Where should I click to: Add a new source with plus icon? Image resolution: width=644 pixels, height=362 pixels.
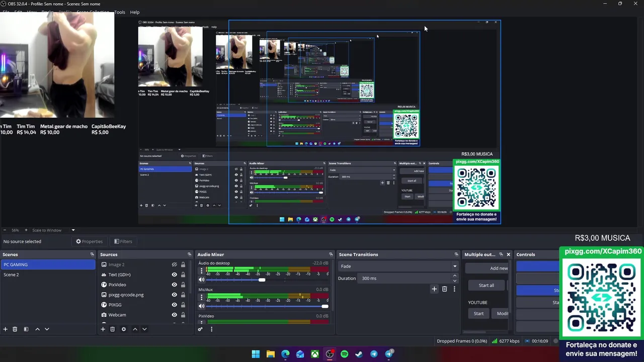[103, 329]
